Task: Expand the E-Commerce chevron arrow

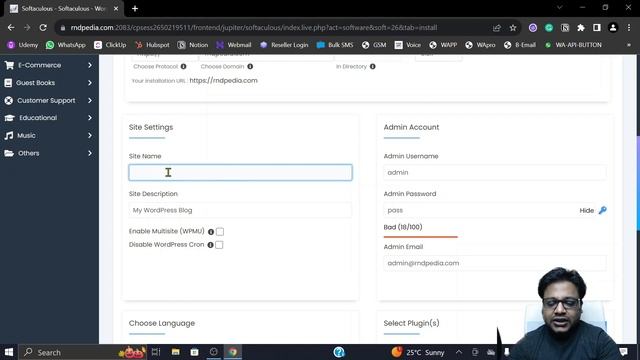Action: pos(90,65)
